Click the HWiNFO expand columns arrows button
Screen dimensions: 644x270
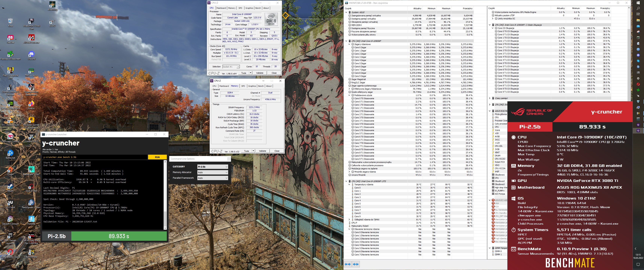(x=348, y=264)
